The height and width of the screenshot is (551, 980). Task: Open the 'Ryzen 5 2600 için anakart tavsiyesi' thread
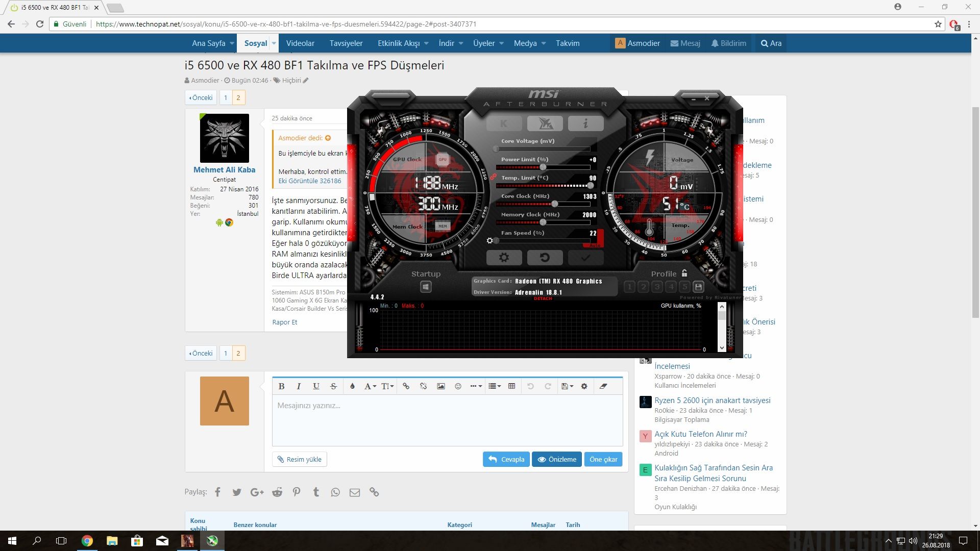click(712, 400)
